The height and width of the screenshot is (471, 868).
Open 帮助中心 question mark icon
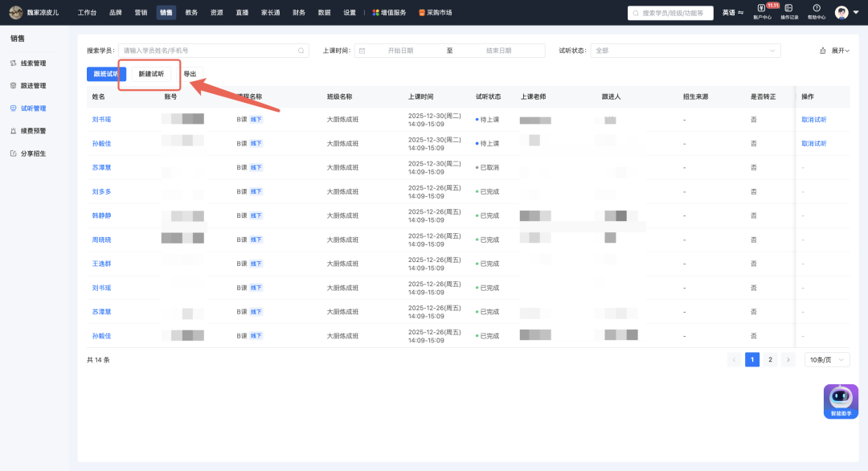(x=817, y=8)
